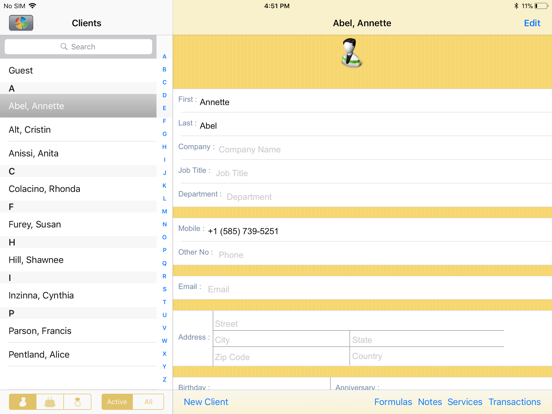Open the Services tab
Screen dimensions: 552x414
[465, 402]
